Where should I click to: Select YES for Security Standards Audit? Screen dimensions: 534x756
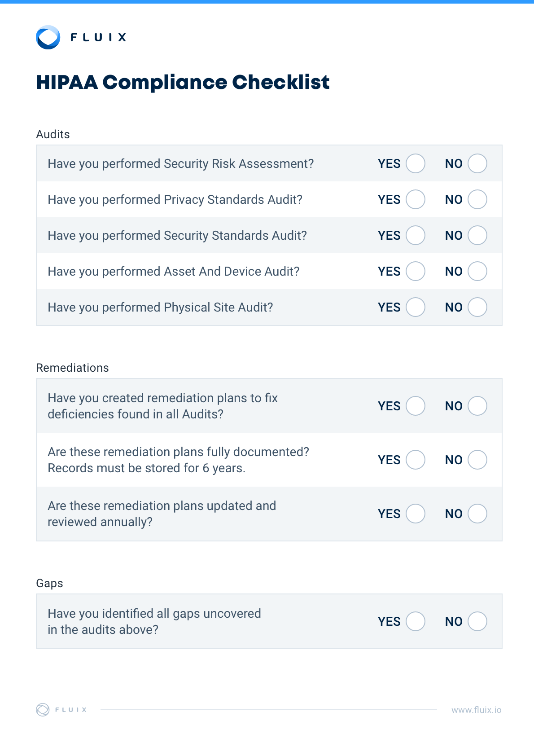coord(416,235)
